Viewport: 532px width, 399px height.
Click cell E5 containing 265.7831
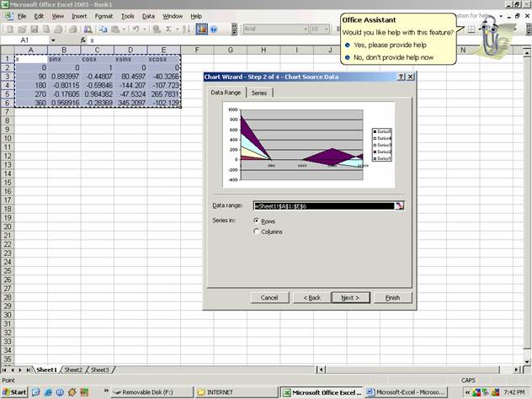point(163,94)
